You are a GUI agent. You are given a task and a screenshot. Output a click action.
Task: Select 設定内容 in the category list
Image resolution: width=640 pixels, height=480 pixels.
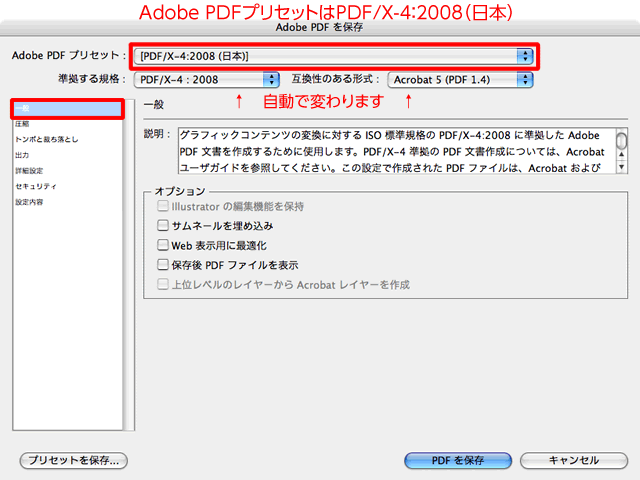[68, 202]
